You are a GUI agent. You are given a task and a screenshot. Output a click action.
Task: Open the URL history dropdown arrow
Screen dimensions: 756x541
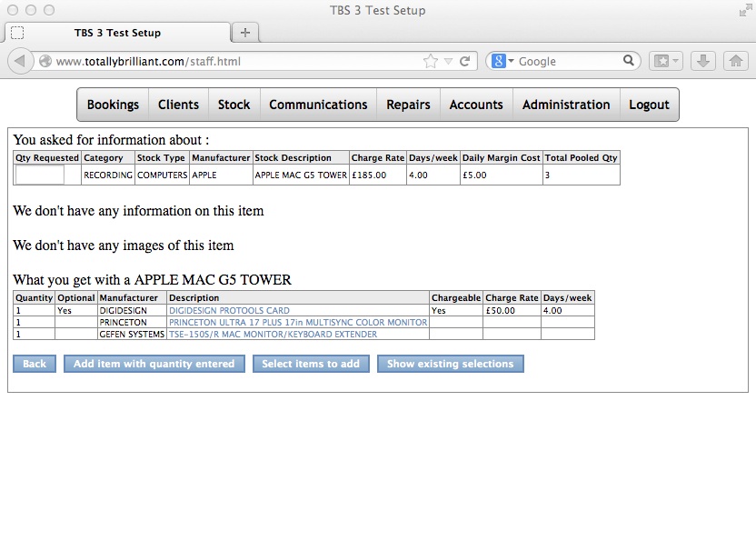(448, 61)
